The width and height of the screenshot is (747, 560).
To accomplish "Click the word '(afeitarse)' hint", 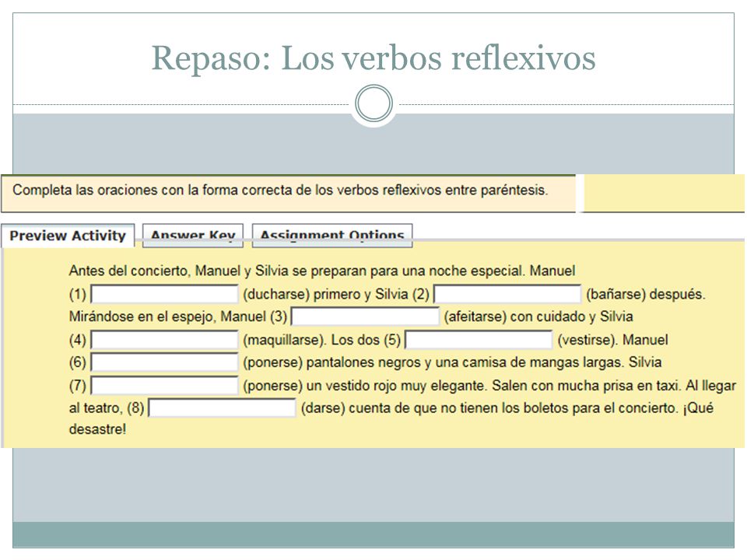I will (x=475, y=317).
